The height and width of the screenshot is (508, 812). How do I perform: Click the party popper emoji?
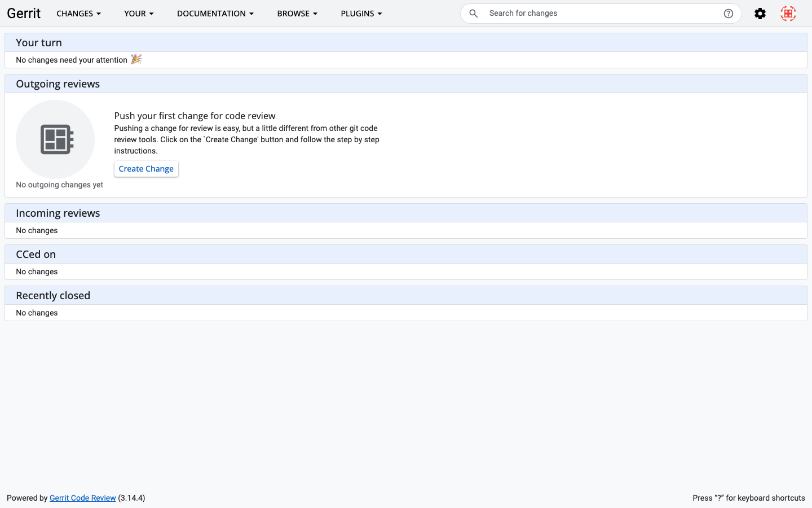coord(136,59)
